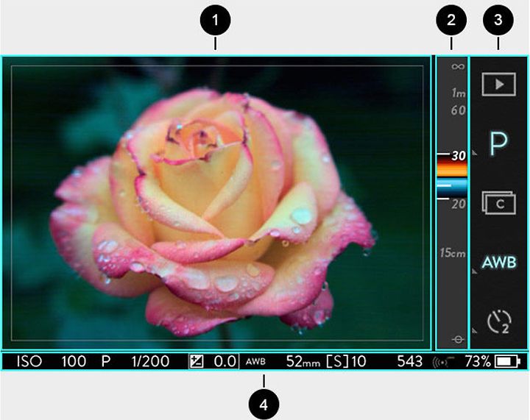Tap the 73% battery percentage
The width and height of the screenshot is (530, 420).
tap(478, 362)
